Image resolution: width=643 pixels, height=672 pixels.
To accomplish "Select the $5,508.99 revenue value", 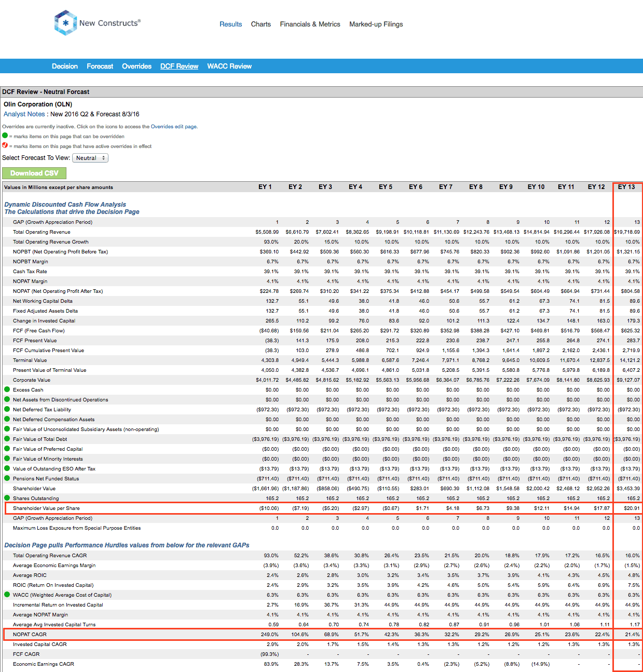I will tap(267, 232).
